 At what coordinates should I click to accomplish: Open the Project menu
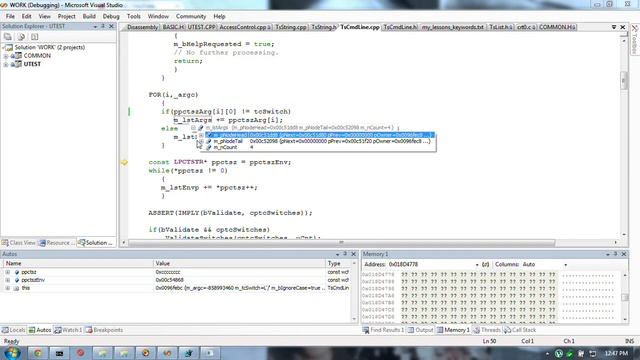point(67,16)
